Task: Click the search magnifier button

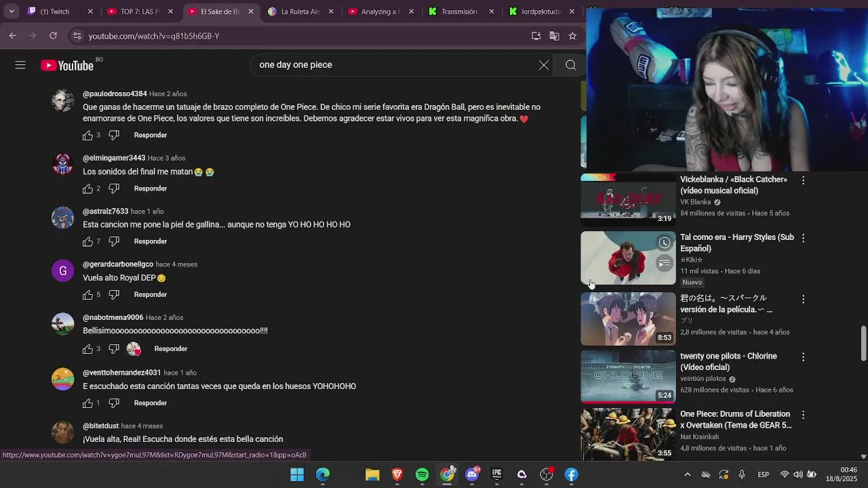Action: coord(571,65)
